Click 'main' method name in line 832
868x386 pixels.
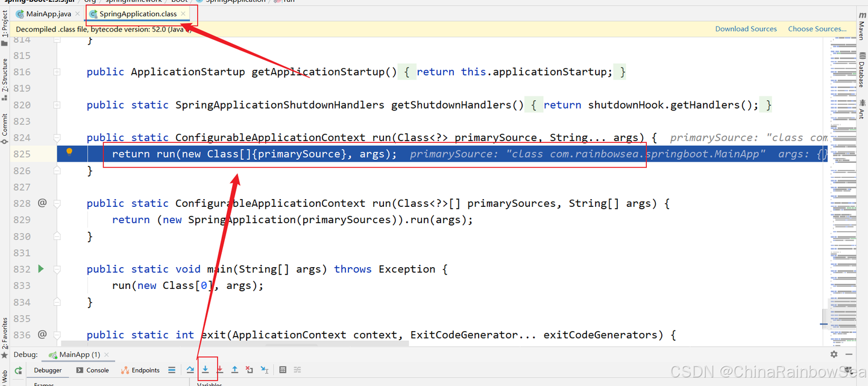pos(219,269)
